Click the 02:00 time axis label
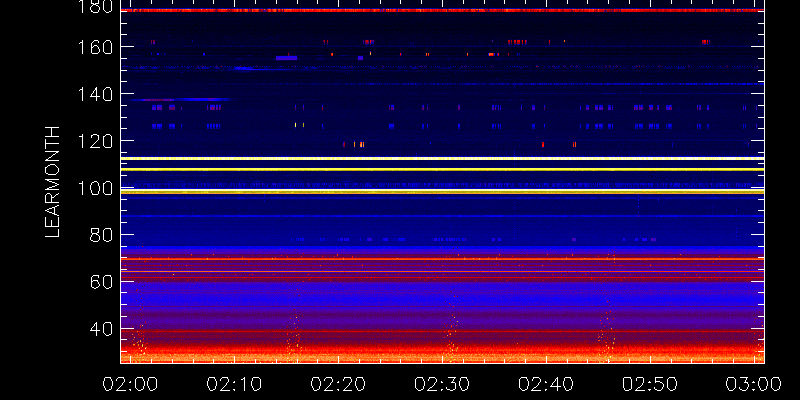This screenshot has height=400, width=800. (131, 384)
